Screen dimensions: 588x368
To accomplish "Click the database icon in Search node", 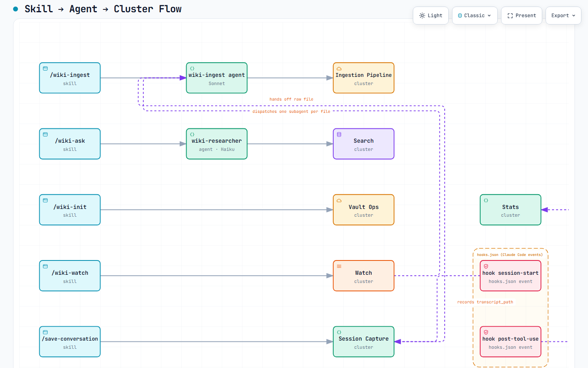I will pos(339,134).
